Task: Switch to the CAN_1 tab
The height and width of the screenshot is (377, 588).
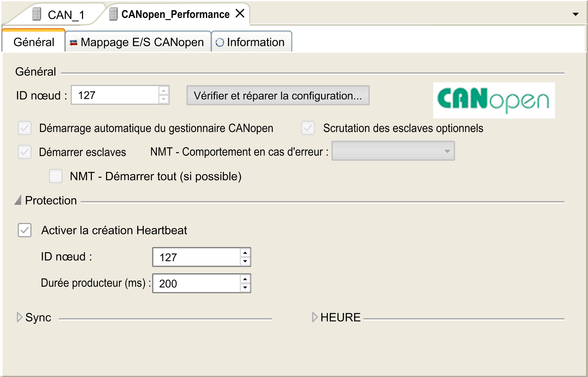Action: pyautogui.click(x=66, y=15)
